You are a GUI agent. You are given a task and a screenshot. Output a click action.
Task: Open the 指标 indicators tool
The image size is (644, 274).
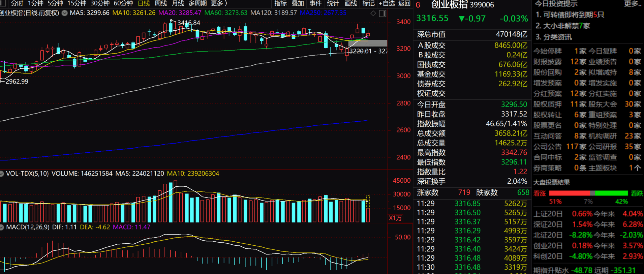(280, 3)
